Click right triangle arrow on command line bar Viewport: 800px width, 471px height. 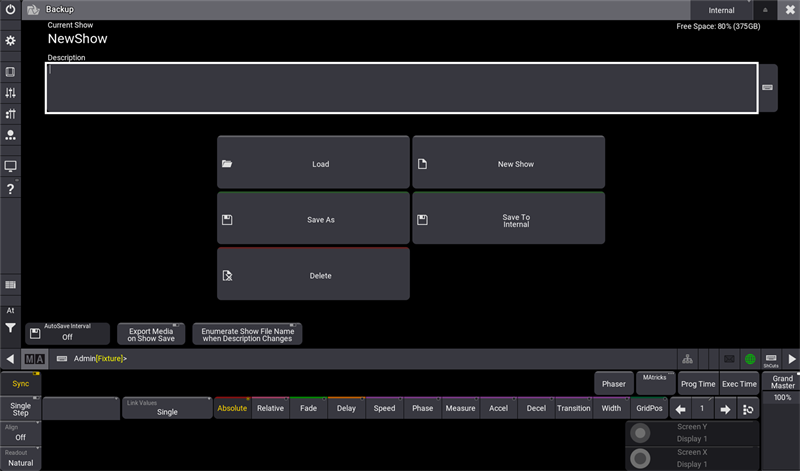pyautogui.click(x=792, y=359)
